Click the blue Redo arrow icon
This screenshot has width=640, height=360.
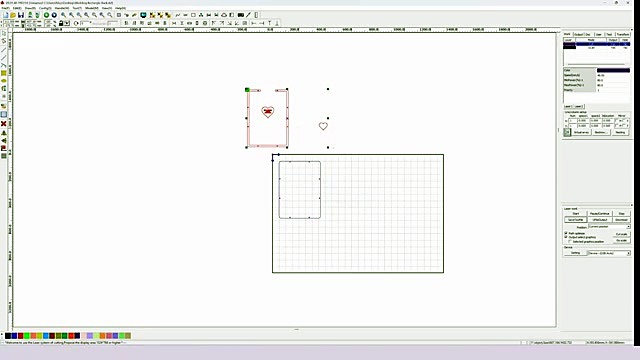click(x=54, y=15)
